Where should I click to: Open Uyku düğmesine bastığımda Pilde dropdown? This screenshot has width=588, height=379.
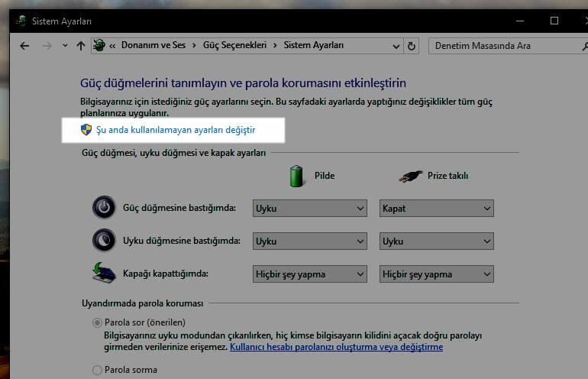[x=310, y=241]
